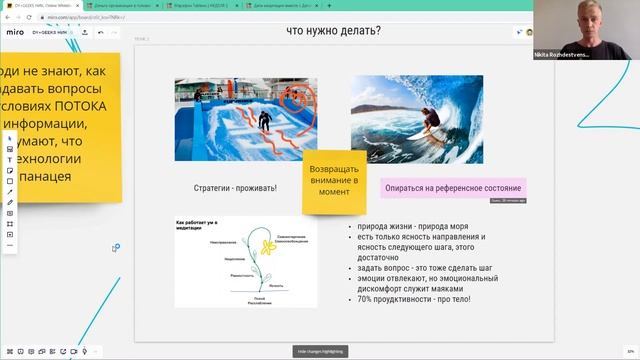The image size is (640, 360).
Task: Select the Sticky note tool
Action: point(10,171)
